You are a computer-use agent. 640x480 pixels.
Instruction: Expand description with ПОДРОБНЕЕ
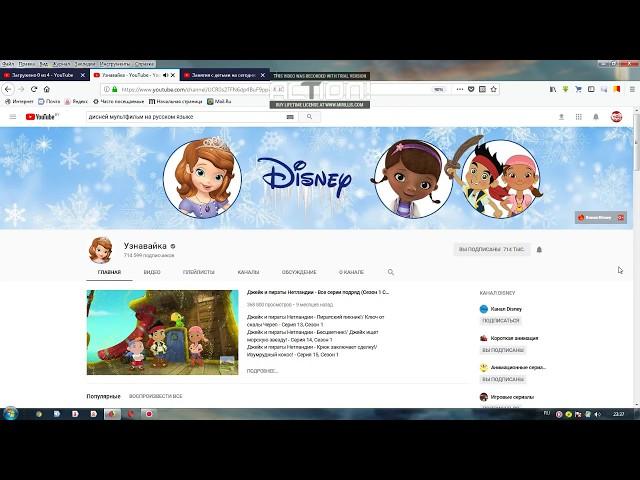tap(262, 371)
